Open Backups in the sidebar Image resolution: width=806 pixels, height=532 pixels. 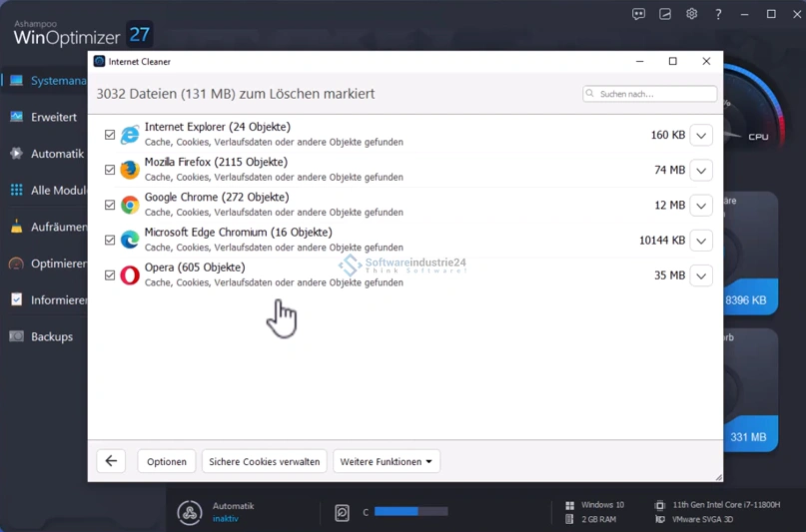pyautogui.click(x=51, y=336)
